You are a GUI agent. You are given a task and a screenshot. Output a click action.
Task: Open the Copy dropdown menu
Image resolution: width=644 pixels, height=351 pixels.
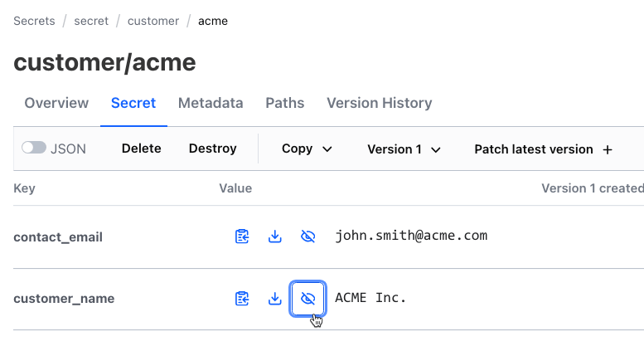point(307,149)
